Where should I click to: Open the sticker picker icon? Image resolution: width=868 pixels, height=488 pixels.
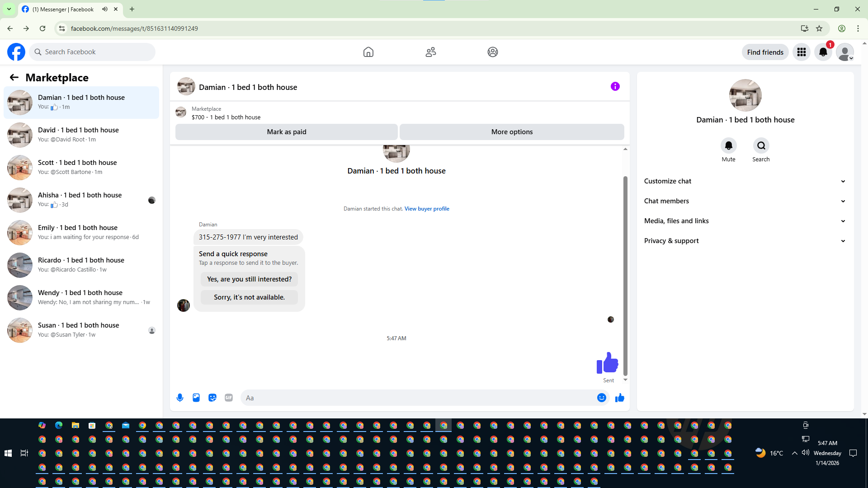(212, 398)
